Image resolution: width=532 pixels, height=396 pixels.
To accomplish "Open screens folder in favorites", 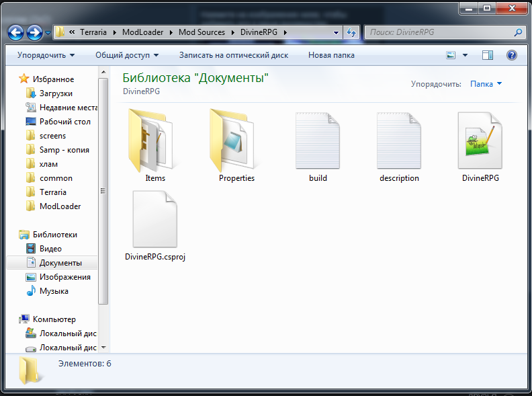I will [x=46, y=136].
